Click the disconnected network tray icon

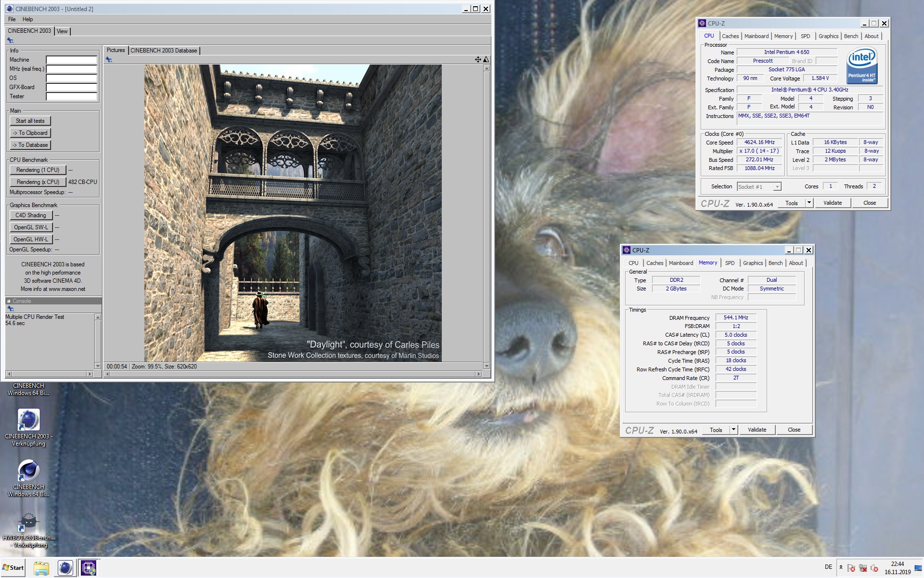pos(863,568)
